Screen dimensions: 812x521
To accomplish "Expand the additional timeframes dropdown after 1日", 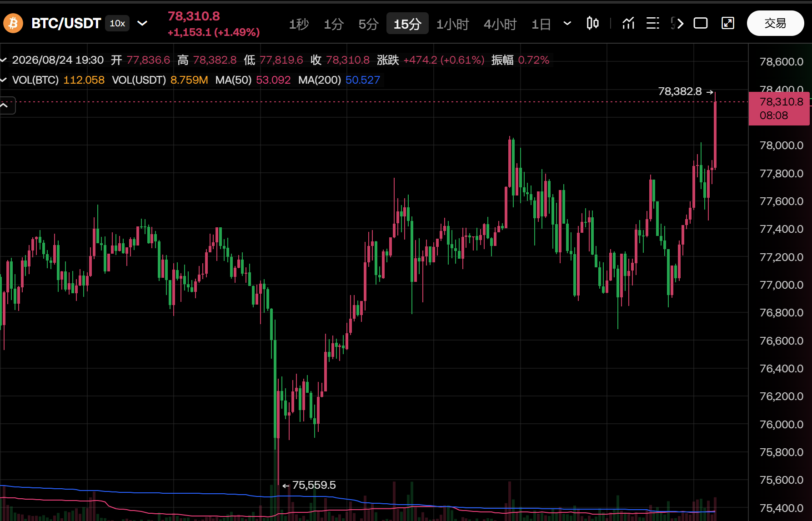I will [x=567, y=23].
